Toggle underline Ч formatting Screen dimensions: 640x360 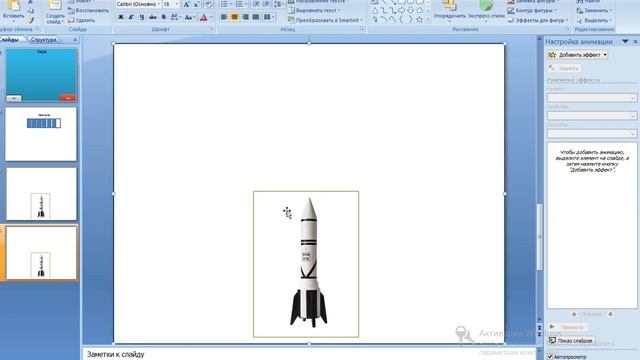(x=142, y=17)
